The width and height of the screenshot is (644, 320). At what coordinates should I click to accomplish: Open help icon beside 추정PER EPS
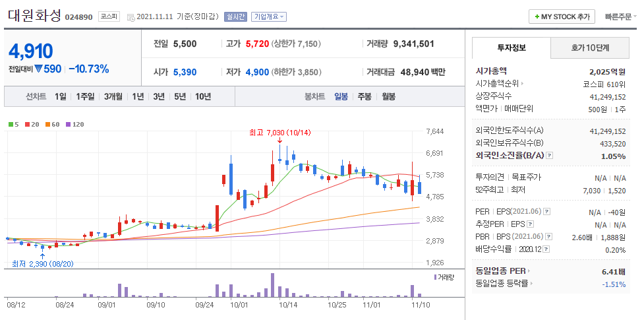click(530, 224)
